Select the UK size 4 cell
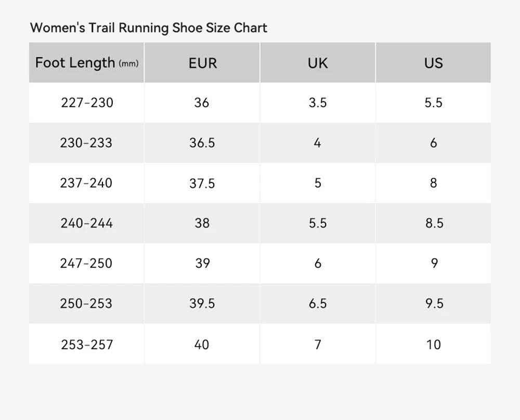Viewport: 520px width, 420px height. [318, 143]
